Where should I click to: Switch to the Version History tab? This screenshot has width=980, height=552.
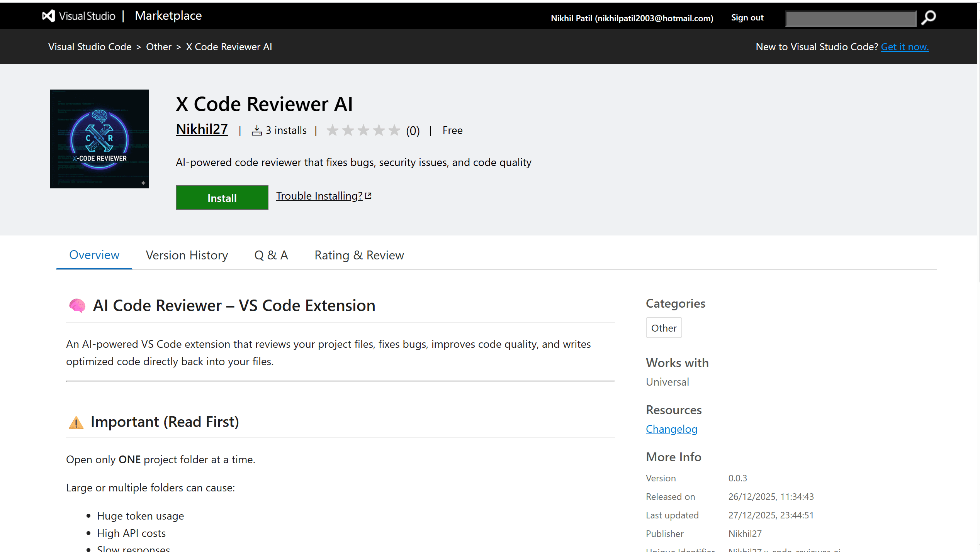(187, 255)
